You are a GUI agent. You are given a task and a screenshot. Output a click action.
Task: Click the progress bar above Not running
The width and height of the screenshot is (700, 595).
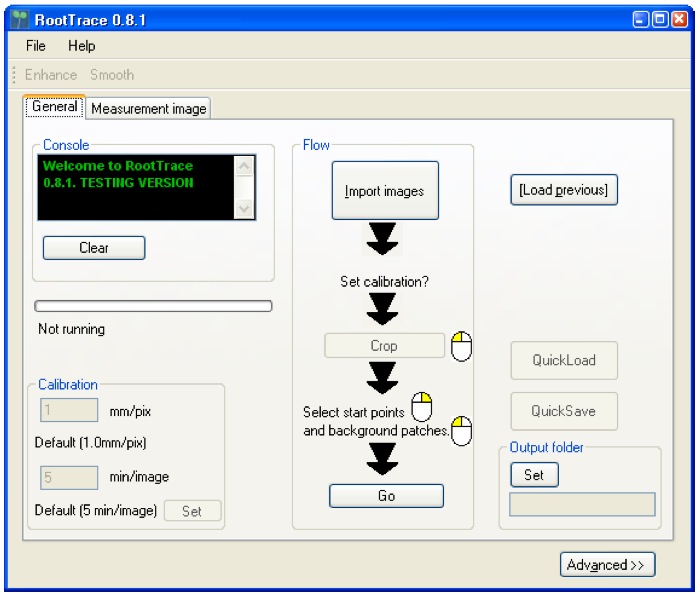point(153,306)
